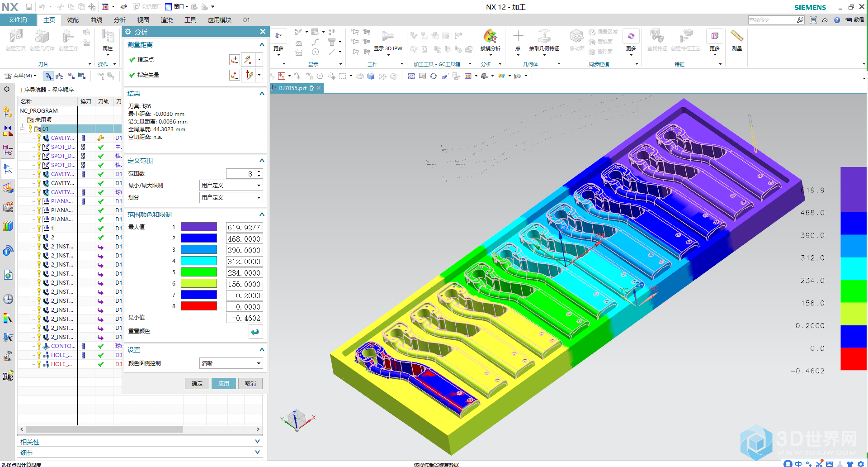Click the search magnifier in 查找命令 box
This screenshot has height=467, width=868.
[x=800, y=20]
